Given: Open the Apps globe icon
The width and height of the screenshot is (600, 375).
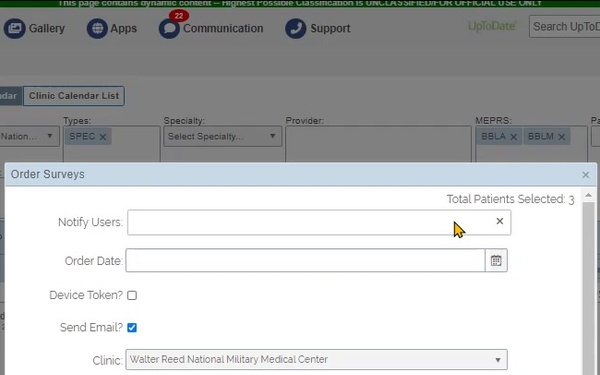Looking at the screenshot, I should (x=97, y=28).
